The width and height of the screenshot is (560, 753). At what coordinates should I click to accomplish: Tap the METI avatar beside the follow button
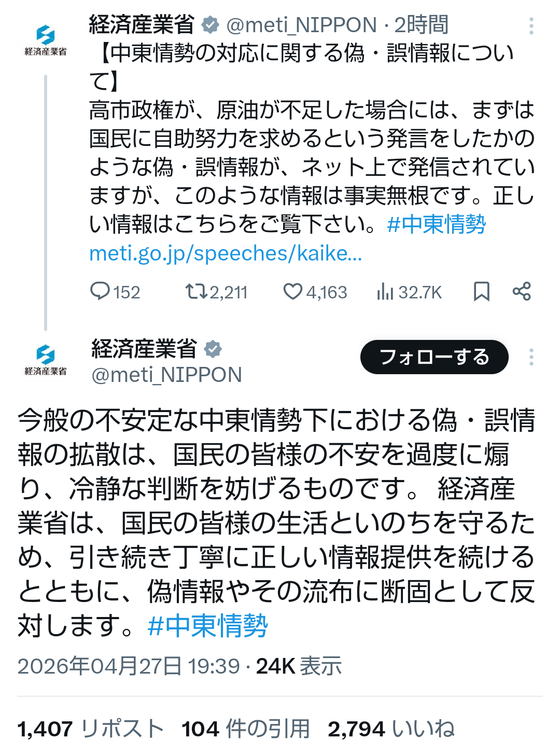[46, 359]
